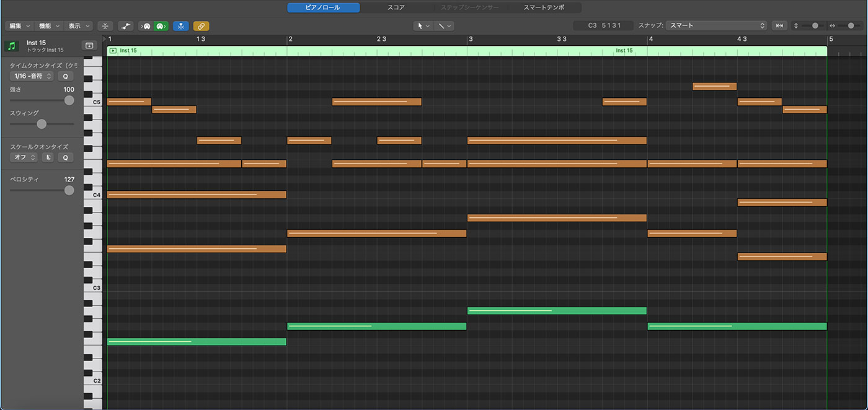The width and height of the screenshot is (868, 410).
Task: Open the 機能 (Functions) menu
Action: [49, 26]
